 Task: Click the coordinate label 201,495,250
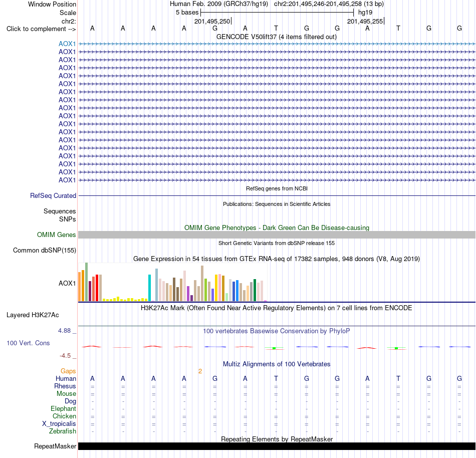[x=212, y=21]
